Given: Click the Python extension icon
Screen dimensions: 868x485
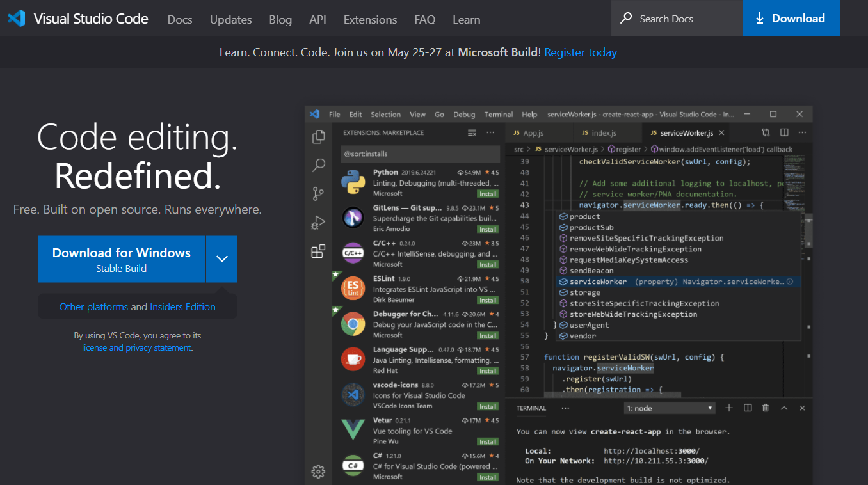Looking at the screenshot, I should 353,182.
